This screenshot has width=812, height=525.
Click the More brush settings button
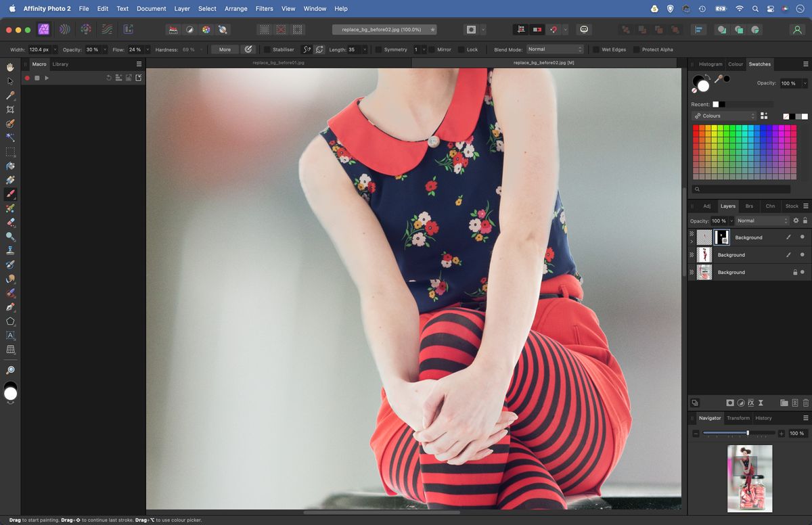click(224, 49)
